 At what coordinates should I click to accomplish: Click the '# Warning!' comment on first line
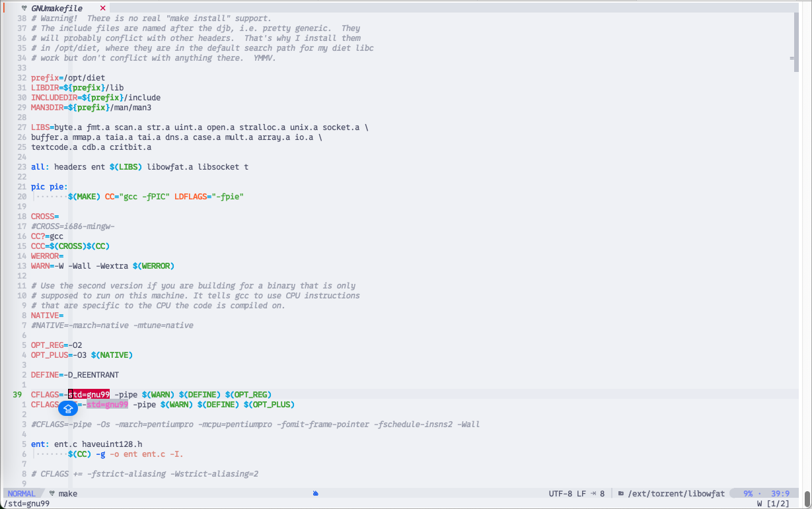click(x=151, y=18)
